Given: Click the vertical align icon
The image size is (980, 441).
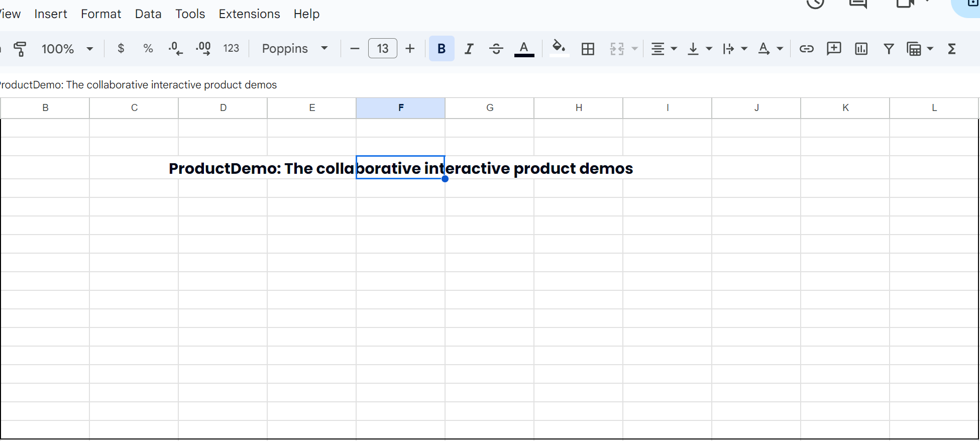Looking at the screenshot, I should (693, 49).
